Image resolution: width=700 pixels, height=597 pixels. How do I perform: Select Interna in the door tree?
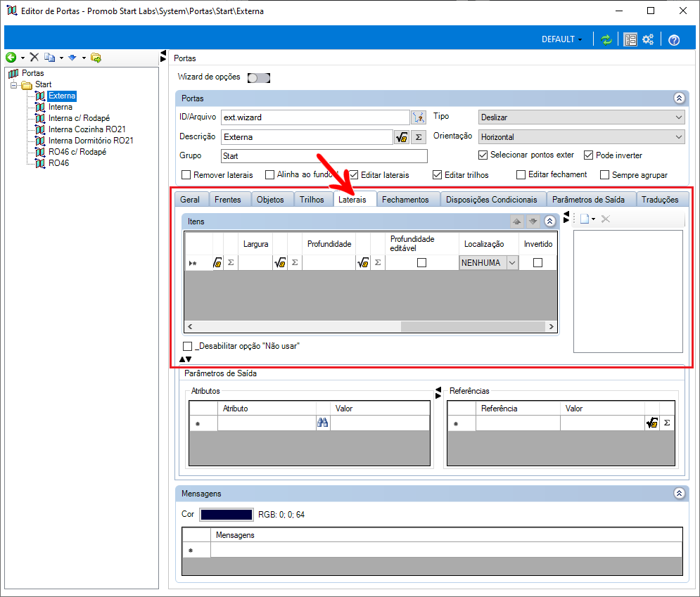[x=61, y=107]
